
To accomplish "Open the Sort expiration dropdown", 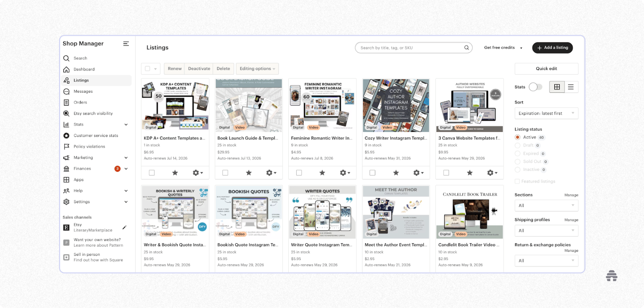I will point(546,114).
